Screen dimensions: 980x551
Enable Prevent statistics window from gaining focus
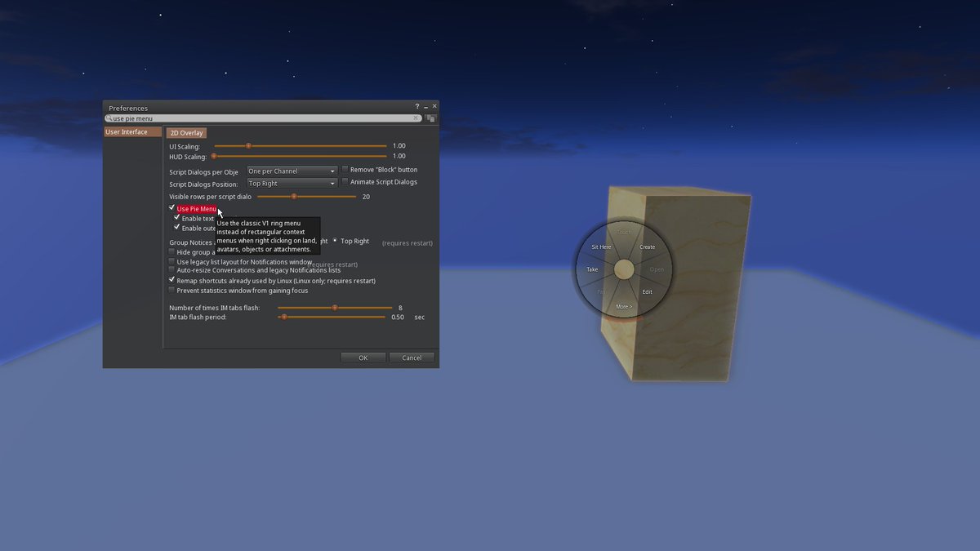coord(172,290)
